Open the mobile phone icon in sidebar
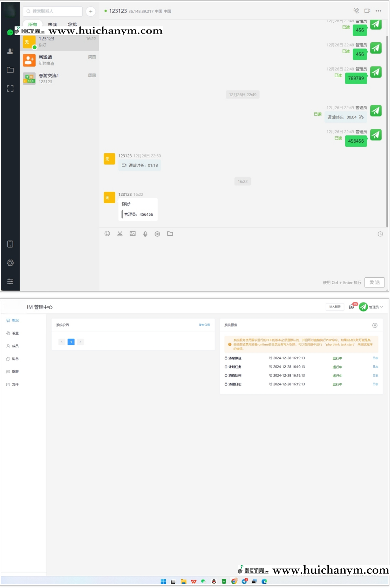Image resolution: width=390 pixels, height=588 pixels. pyautogui.click(x=10, y=244)
